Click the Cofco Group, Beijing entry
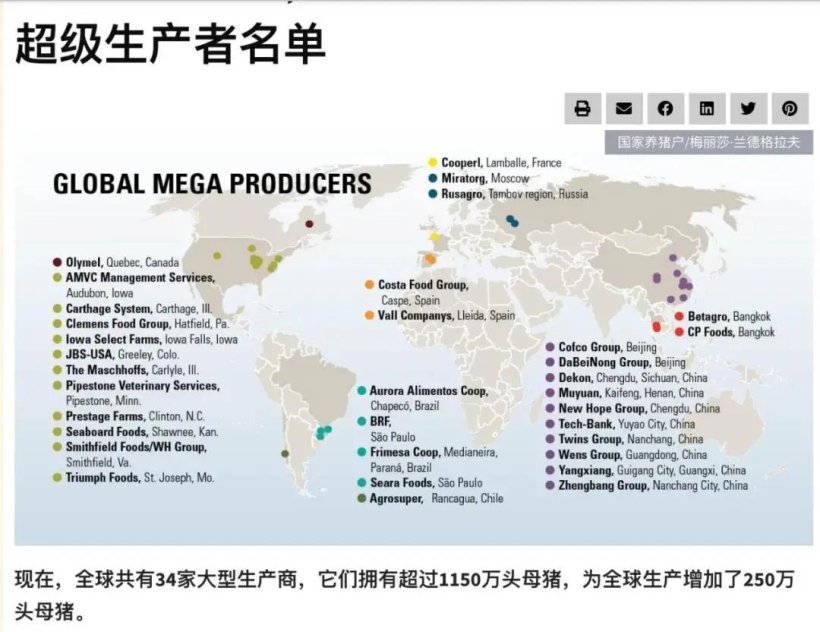This screenshot has height=632, width=820. click(601, 347)
